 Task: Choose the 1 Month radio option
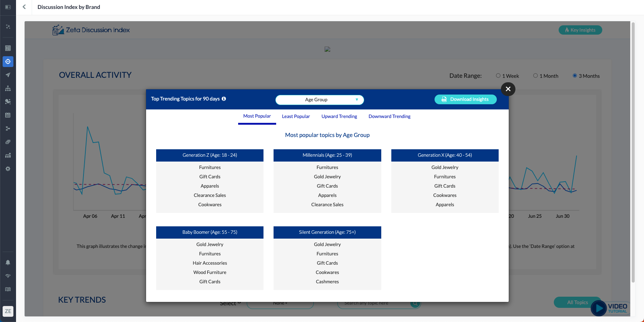(535, 76)
